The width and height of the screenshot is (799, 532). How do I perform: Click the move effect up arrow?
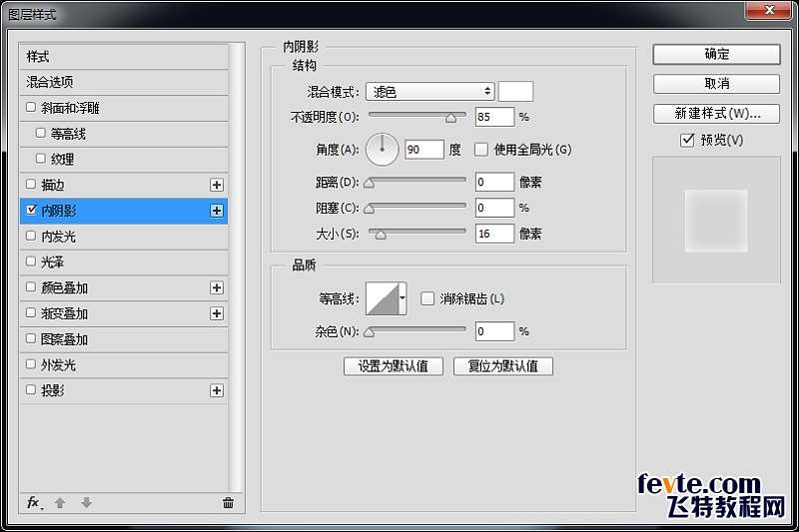(60, 503)
